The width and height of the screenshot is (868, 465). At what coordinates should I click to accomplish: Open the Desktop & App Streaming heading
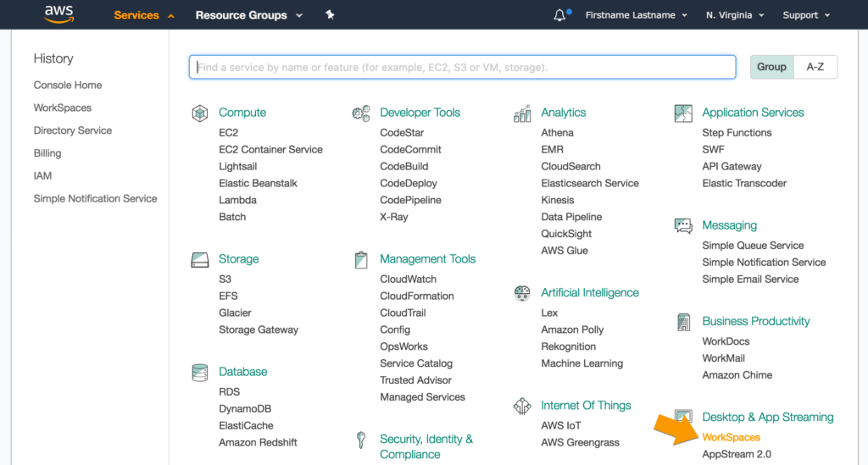pyautogui.click(x=767, y=418)
